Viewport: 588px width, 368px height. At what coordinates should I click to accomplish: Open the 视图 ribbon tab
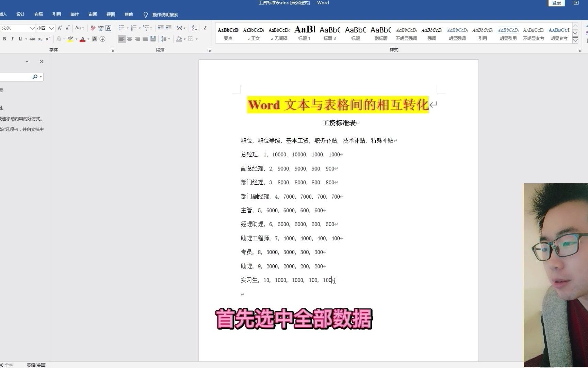point(111,14)
